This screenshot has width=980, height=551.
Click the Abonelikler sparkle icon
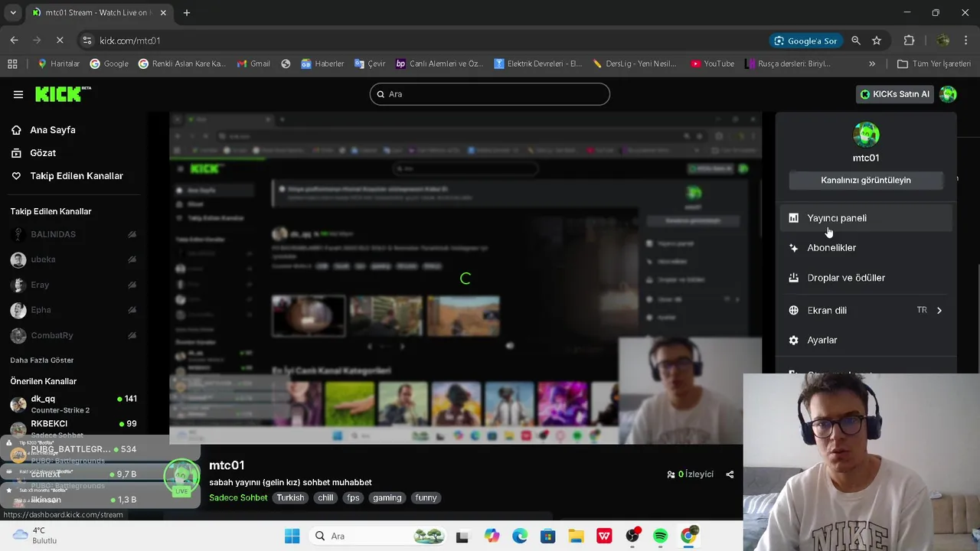pos(793,248)
